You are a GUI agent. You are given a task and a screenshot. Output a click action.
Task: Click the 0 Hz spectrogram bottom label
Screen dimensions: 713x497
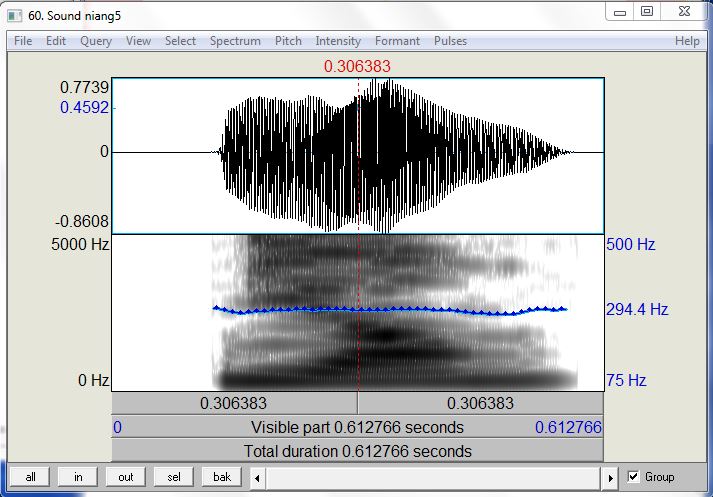tap(93, 380)
